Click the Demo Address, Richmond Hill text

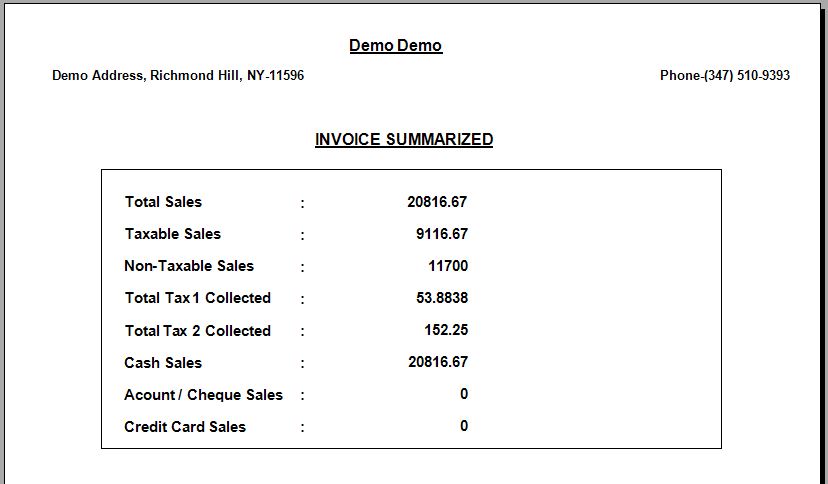click(178, 75)
